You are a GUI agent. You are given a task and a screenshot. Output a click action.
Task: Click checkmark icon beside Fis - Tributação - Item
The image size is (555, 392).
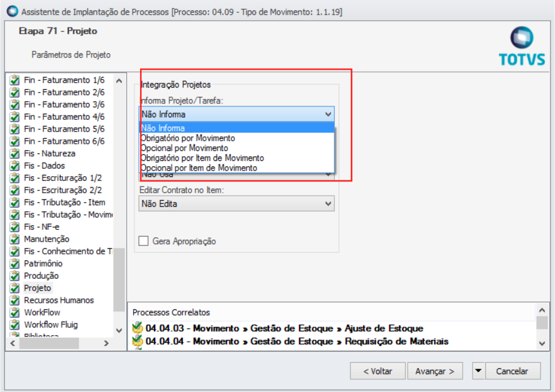[x=15, y=202]
